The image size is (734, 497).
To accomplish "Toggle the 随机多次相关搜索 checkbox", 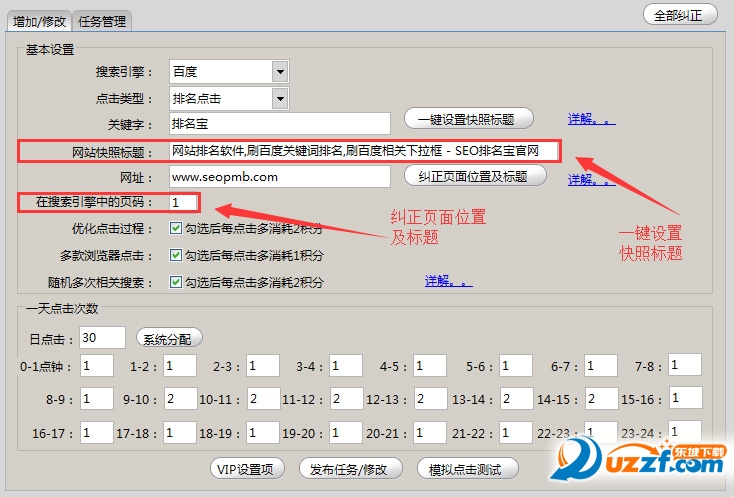I will (x=176, y=282).
